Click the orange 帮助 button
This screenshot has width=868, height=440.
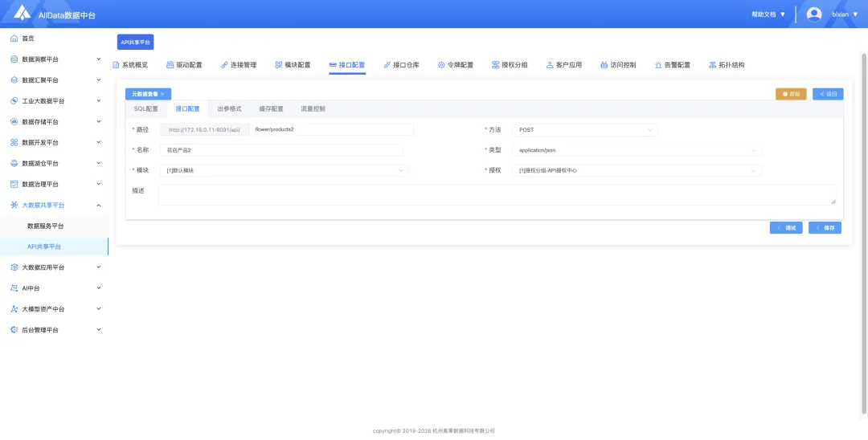click(791, 94)
